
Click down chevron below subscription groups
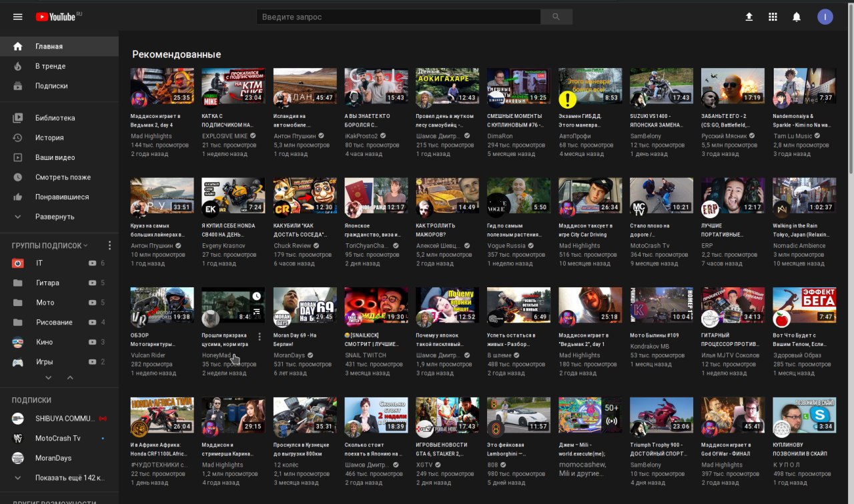[x=48, y=378]
